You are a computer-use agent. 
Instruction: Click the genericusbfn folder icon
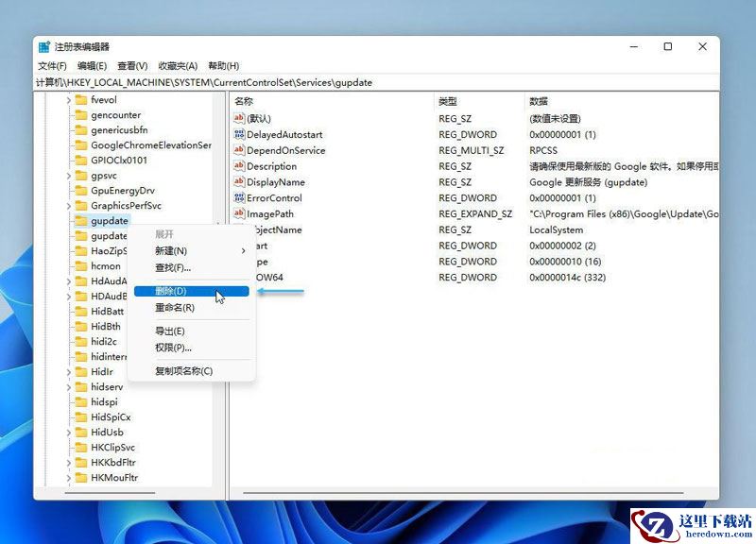pos(81,130)
